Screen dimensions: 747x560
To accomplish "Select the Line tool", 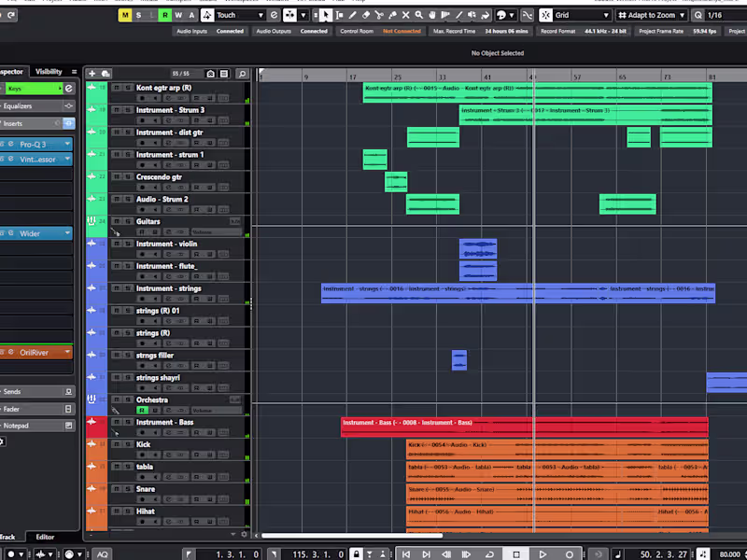I will (458, 15).
